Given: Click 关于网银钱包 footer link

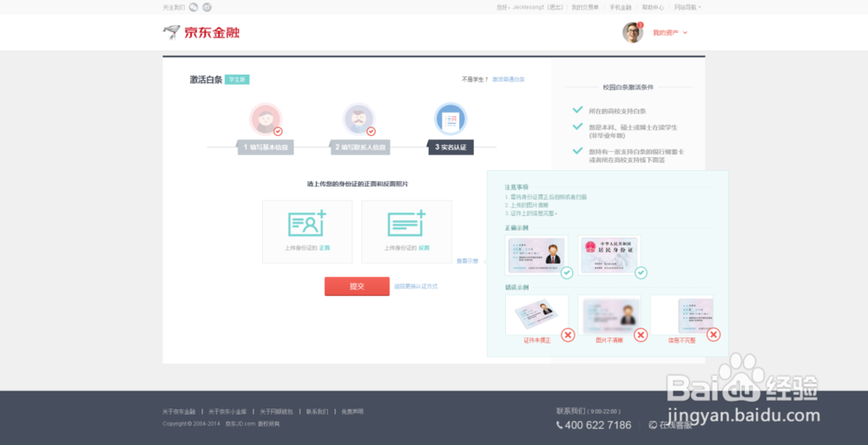Looking at the screenshot, I should tap(276, 412).
